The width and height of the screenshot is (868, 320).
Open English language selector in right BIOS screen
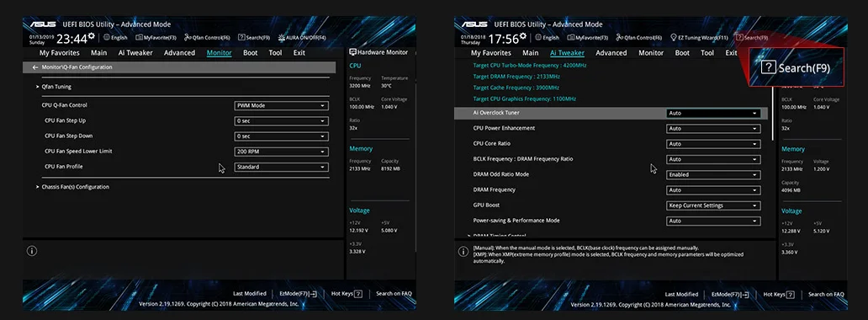pos(547,38)
